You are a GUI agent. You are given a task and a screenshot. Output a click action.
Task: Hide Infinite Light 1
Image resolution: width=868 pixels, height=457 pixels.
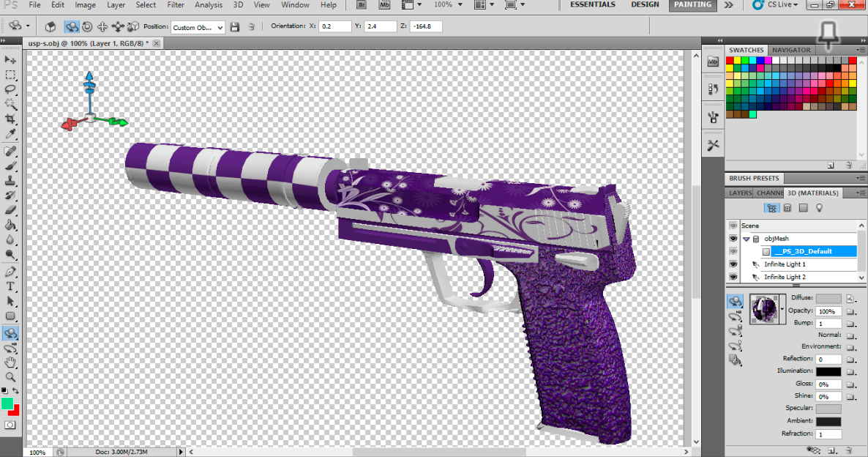(x=733, y=264)
